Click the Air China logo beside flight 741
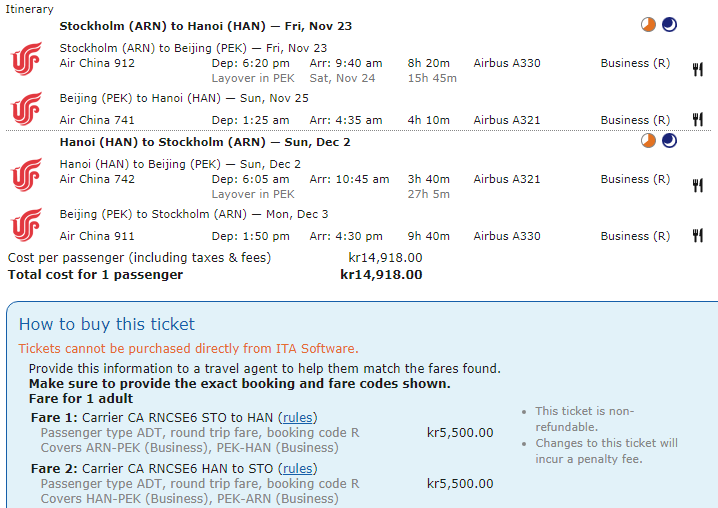The image size is (718, 508). click(26, 109)
